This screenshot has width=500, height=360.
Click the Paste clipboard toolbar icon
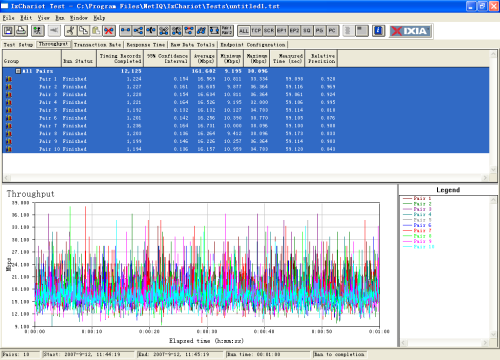pos(96,31)
